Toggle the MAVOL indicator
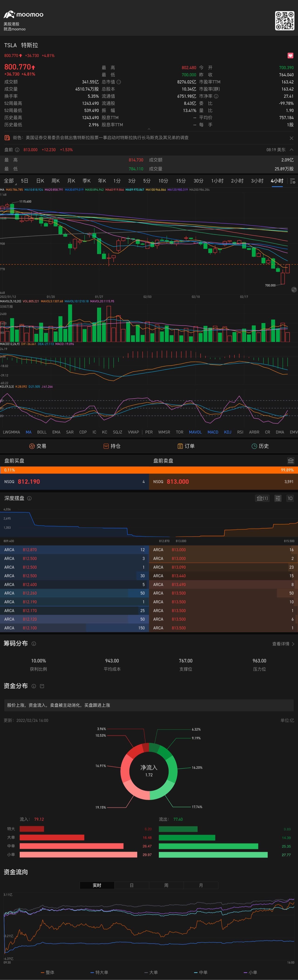The image size is (298, 980). pyautogui.click(x=195, y=432)
